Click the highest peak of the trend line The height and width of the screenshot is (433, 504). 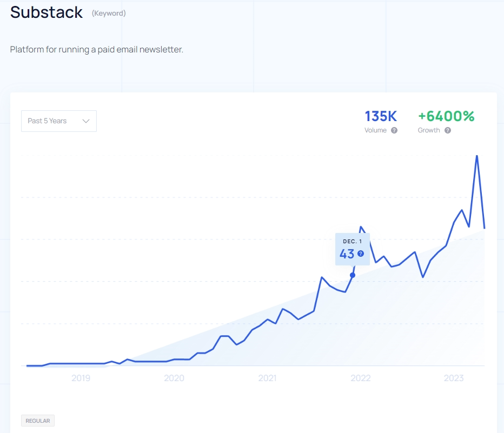click(476, 156)
